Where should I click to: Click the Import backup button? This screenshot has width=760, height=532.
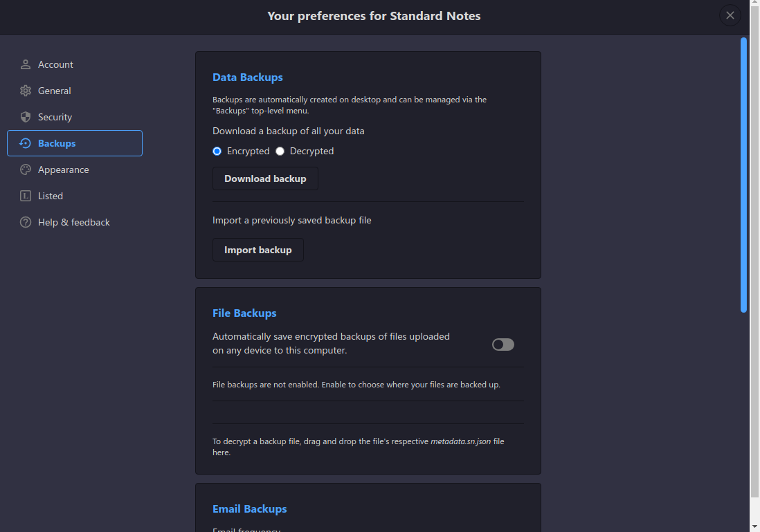(x=258, y=250)
